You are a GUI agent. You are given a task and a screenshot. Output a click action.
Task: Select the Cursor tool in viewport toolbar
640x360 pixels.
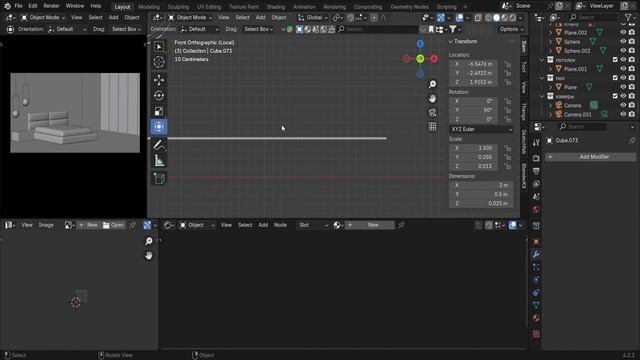159,62
